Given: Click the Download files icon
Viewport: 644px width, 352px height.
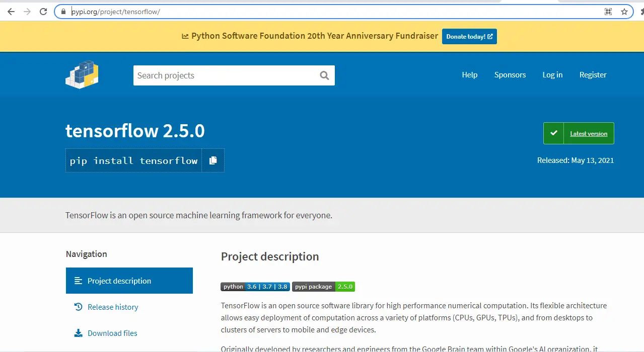Looking at the screenshot, I should tap(78, 333).
